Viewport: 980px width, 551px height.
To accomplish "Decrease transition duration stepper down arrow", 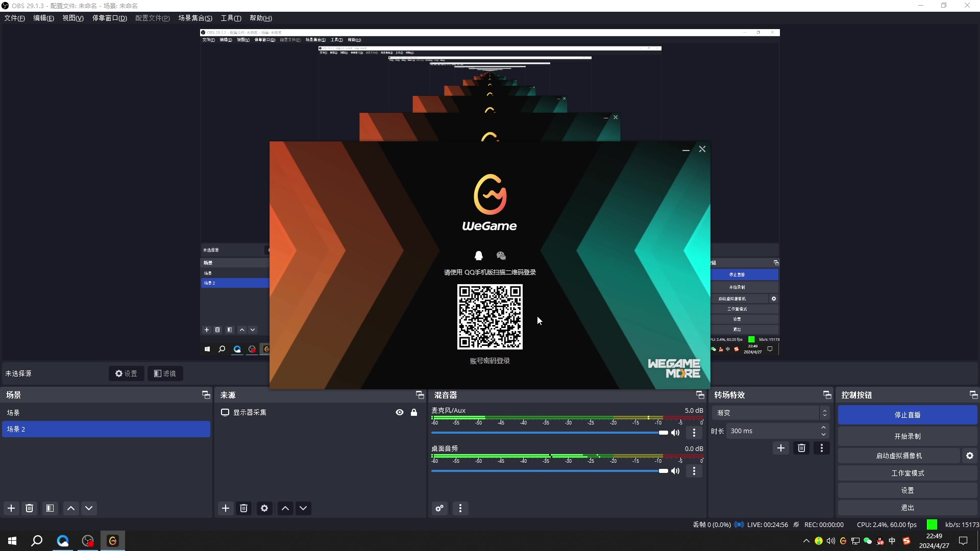I will [823, 435].
